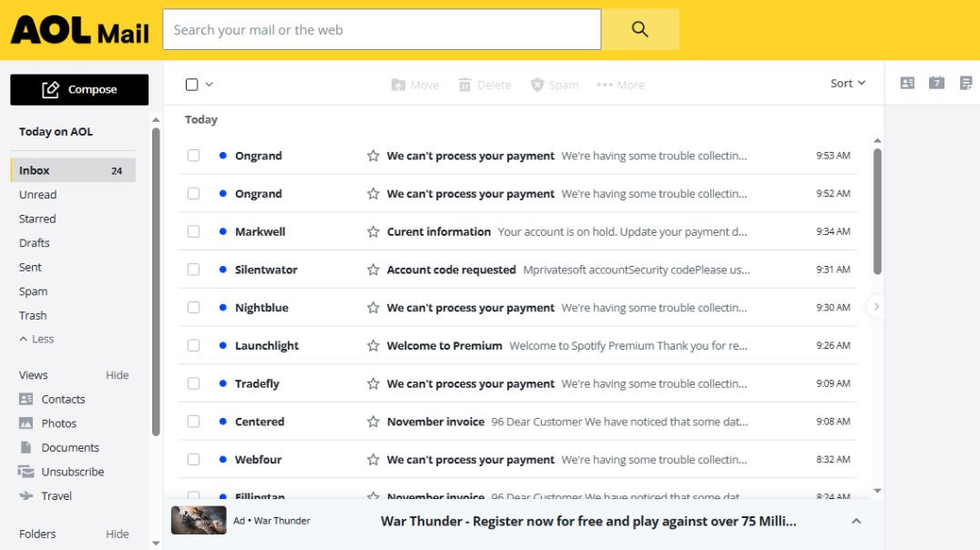This screenshot has height=550, width=980.
Task: Open the calendar icon in right panel
Action: pos(936,83)
